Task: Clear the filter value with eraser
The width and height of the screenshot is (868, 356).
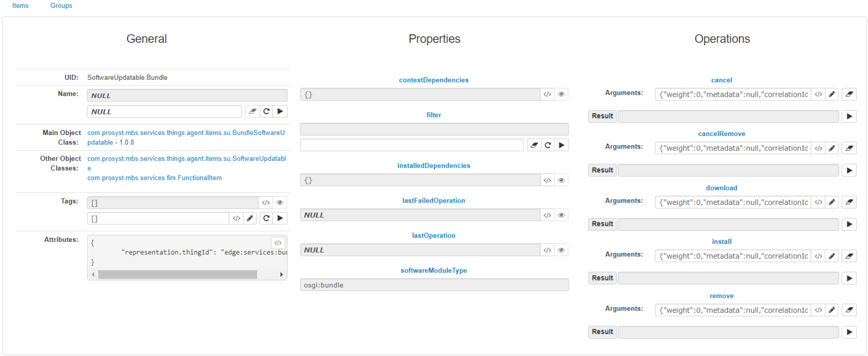Action: point(534,145)
